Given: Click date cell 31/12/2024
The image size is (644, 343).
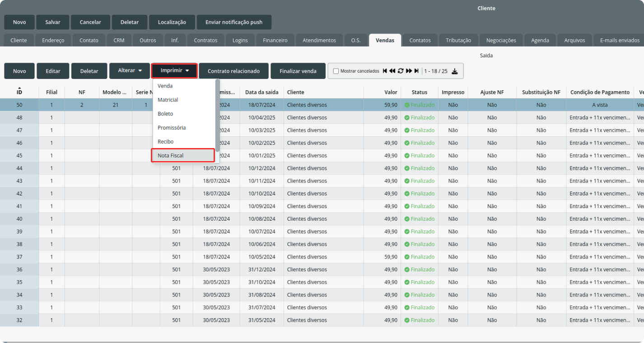Looking at the screenshot, I should 262,269.
